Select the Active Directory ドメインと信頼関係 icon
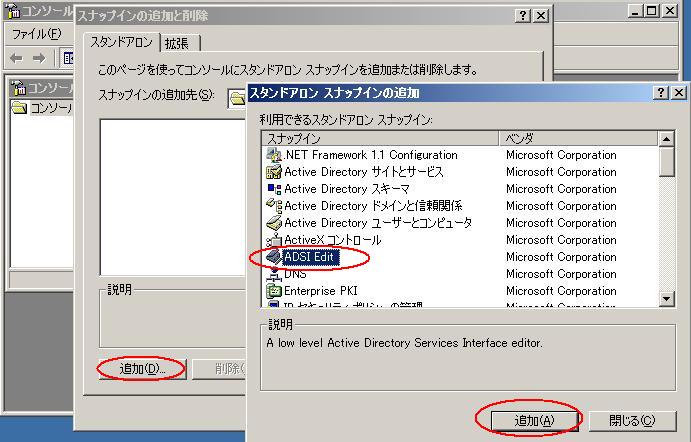 point(274,206)
